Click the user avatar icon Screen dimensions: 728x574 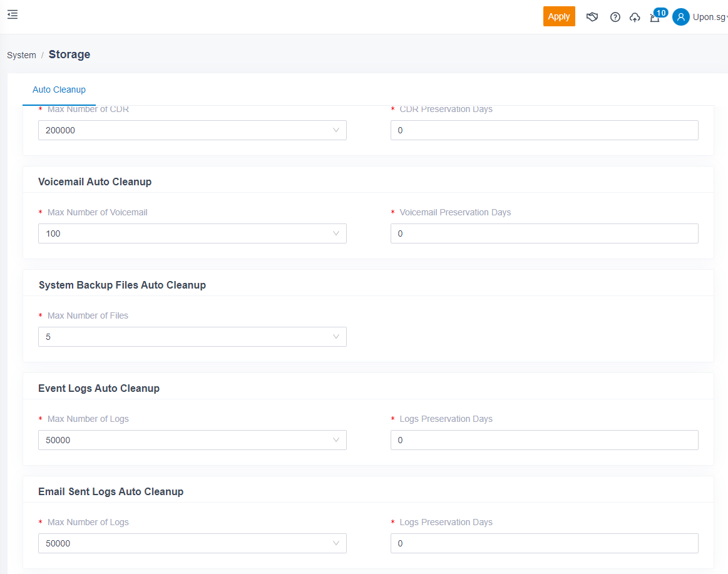(x=681, y=17)
